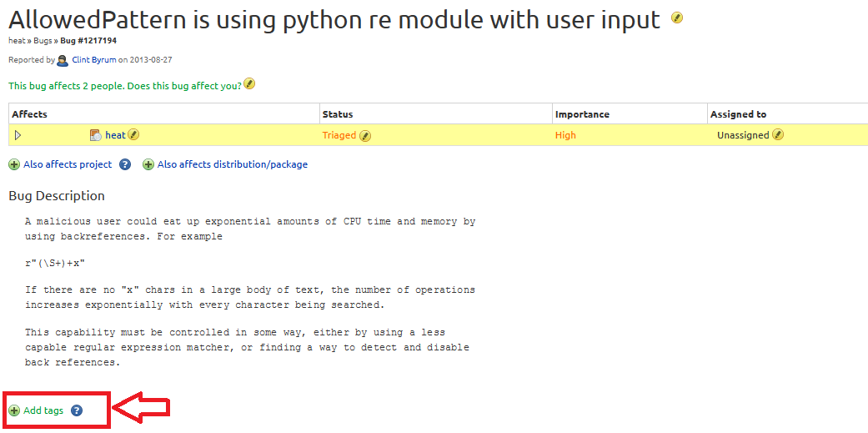Click the edit pencil beside Unassigned
Screen dimensions: 868x433
778,135
